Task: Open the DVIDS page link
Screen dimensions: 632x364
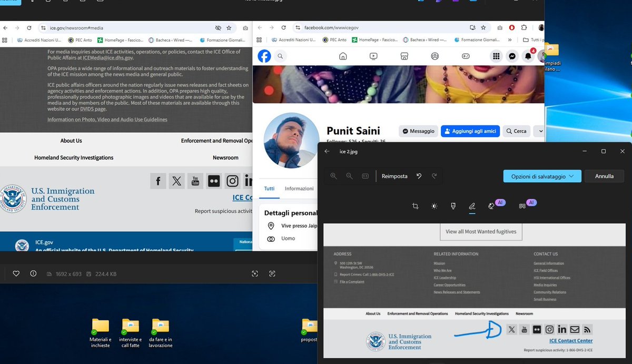Action: click(93, 109)
